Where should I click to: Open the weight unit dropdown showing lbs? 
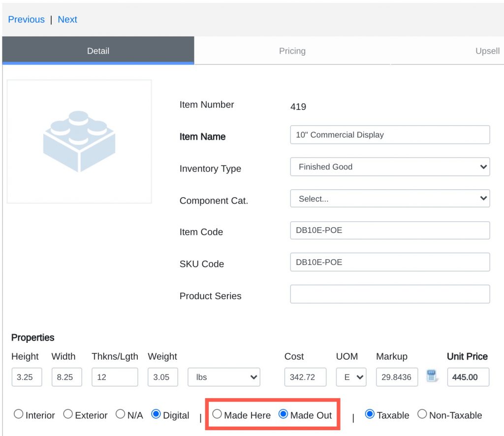tap(223, 376)
